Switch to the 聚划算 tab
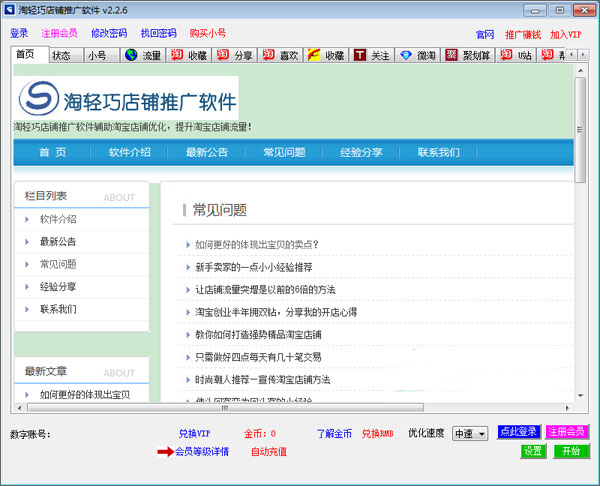600x486 pixels. pyautogui.click(x=470, y=55)
